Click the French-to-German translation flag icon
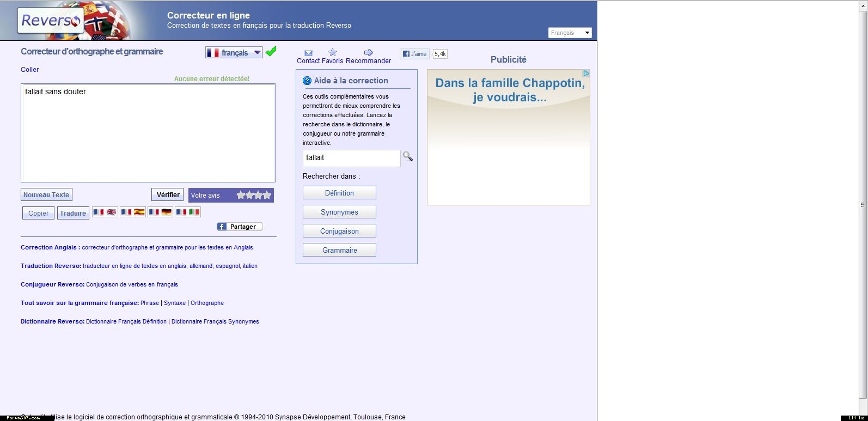 [x=161, y=212]
